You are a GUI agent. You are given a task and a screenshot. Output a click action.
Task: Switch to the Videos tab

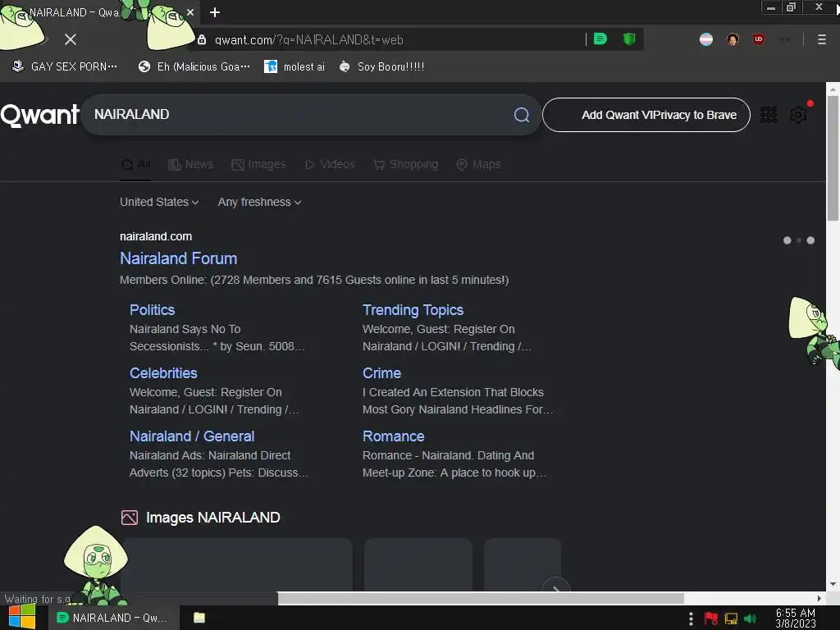click(330, 164)
